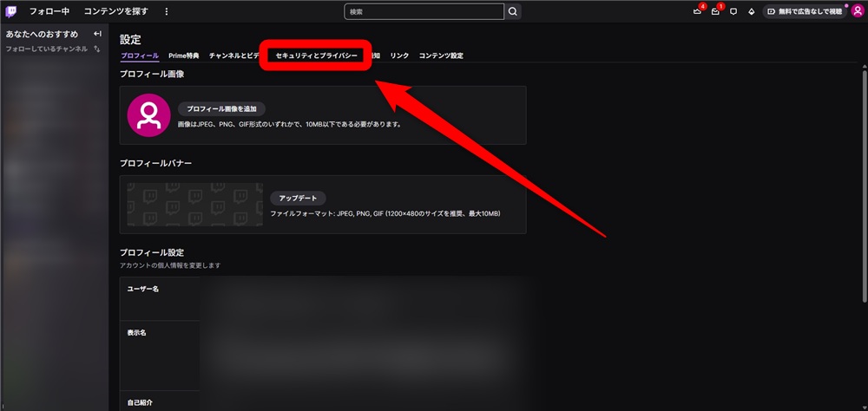Click the ユーザー名 field label

(143, 290)
